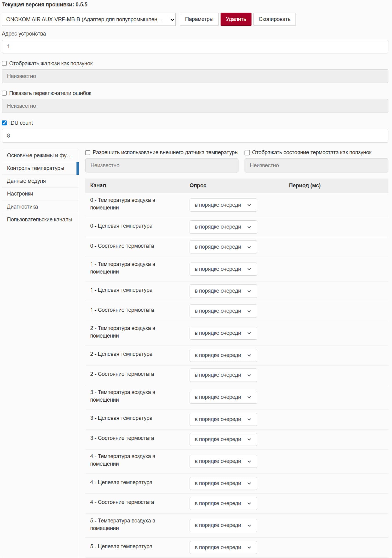Open polling dropdown for 1 - Состояние термостата
The width and height of the screenshot is (392, 558).
(x=223, y=311)
